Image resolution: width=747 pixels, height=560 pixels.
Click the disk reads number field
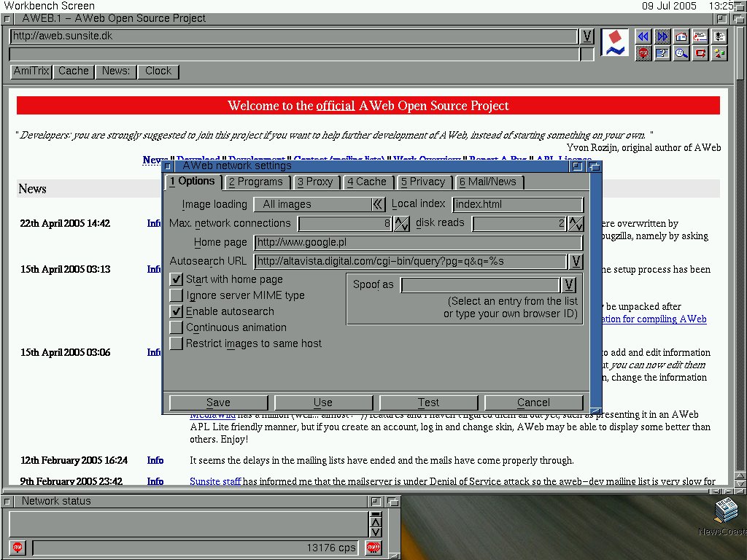point(519,223)
